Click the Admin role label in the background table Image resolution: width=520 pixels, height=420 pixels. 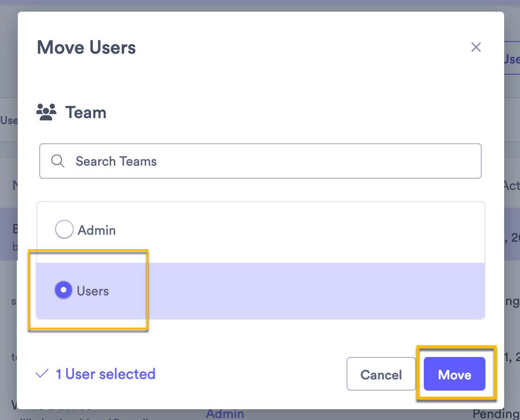point(225,413)
